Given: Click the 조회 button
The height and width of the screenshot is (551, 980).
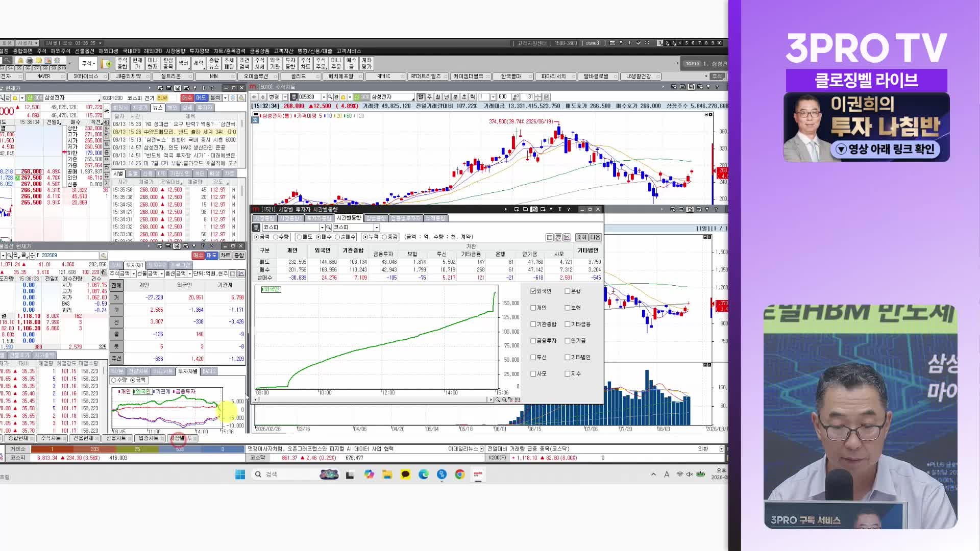Looking at the screenshot, I should tap(581, 237).
